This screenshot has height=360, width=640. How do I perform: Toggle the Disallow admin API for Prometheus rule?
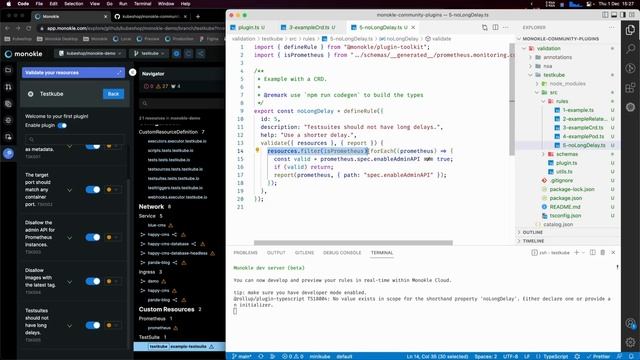pos(93,237)
